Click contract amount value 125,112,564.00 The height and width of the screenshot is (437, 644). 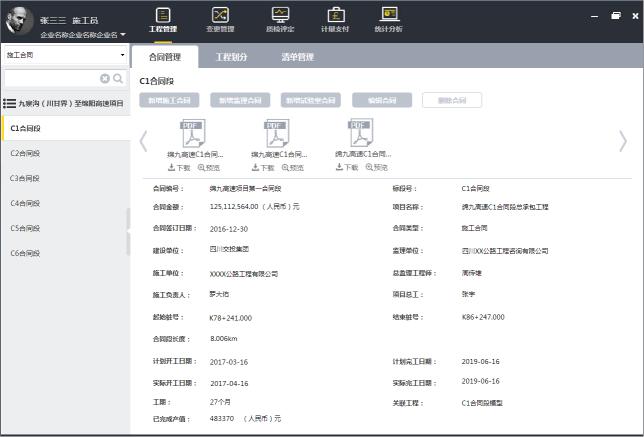pos(234,207)
